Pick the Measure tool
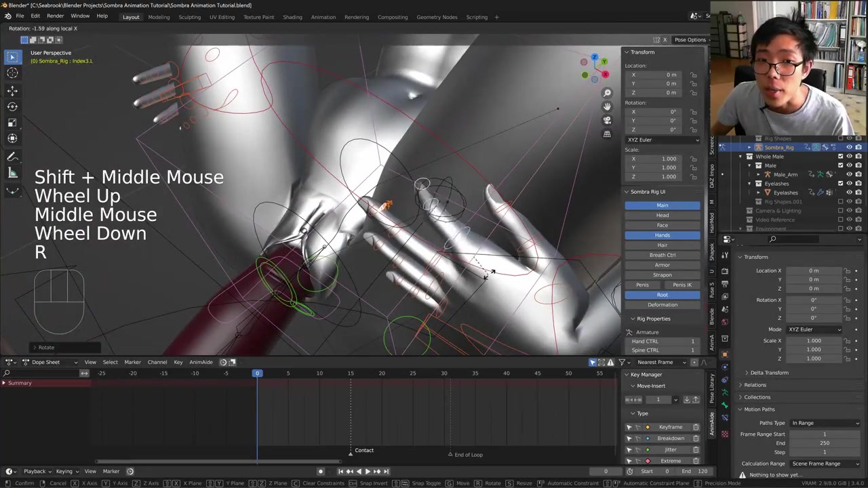 (x=12, y=174)
